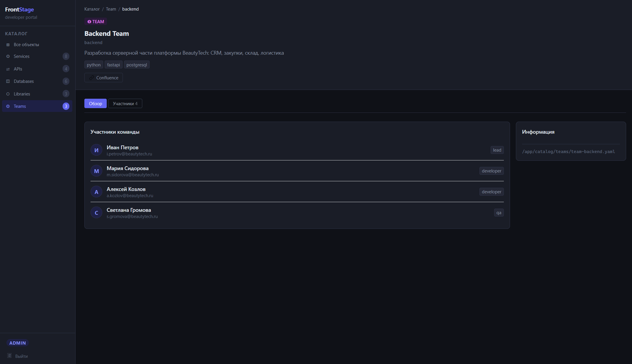
Task: Select the Обзор tab
Action: pyautogui.click(x=96, y=104)
